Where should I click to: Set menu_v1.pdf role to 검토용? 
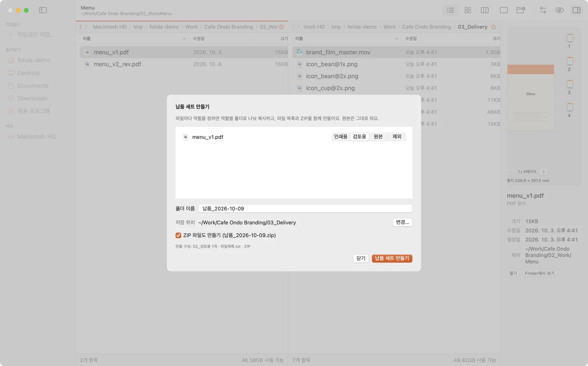coord(359,137)
